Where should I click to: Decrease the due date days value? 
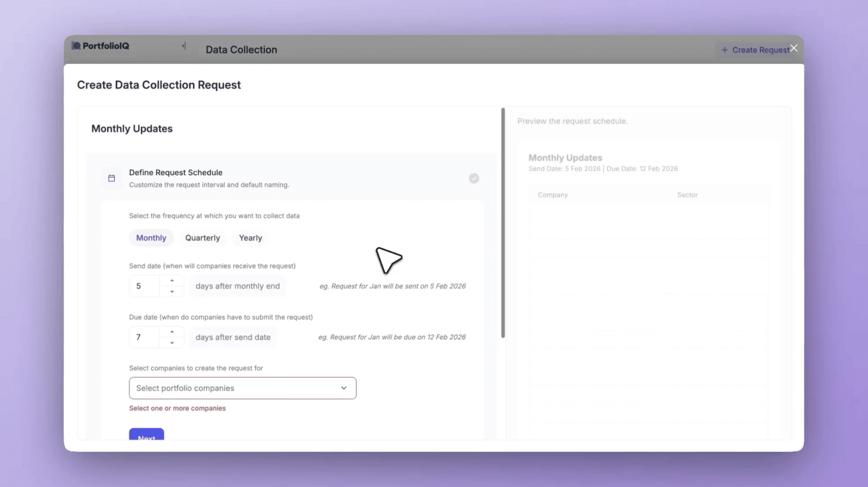click(172, 343)
